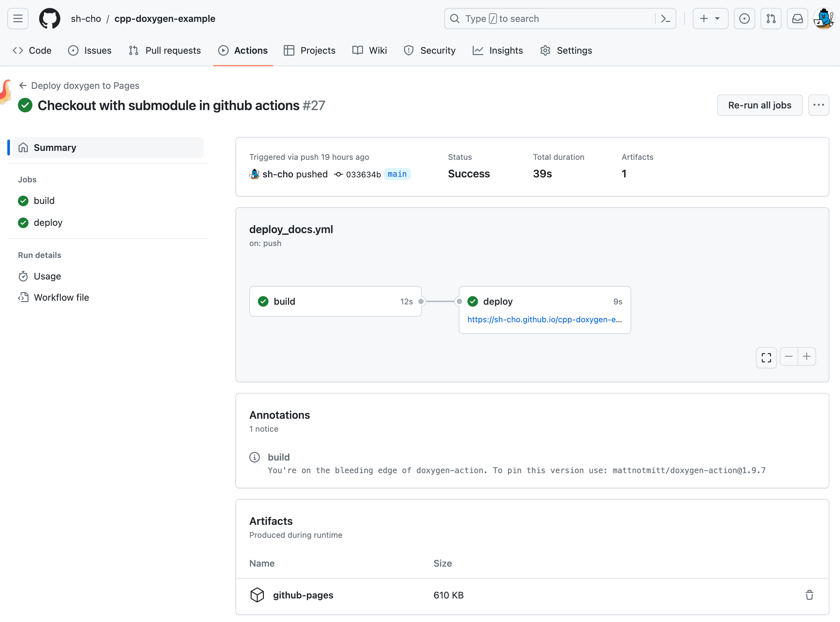Image resolution: width=840 pixels, height=622 pixels.
Task: Open the hamburger navigation menu
Action: (x=17, y=19)
